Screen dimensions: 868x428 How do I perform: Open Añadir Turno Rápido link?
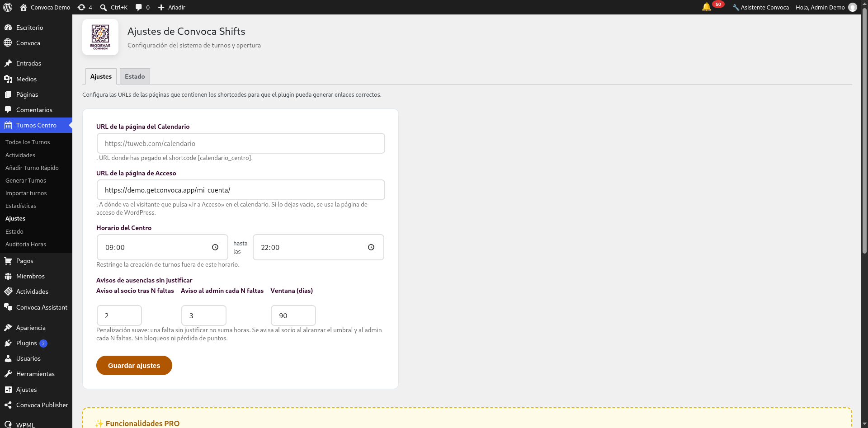click(x=32, y=168)
